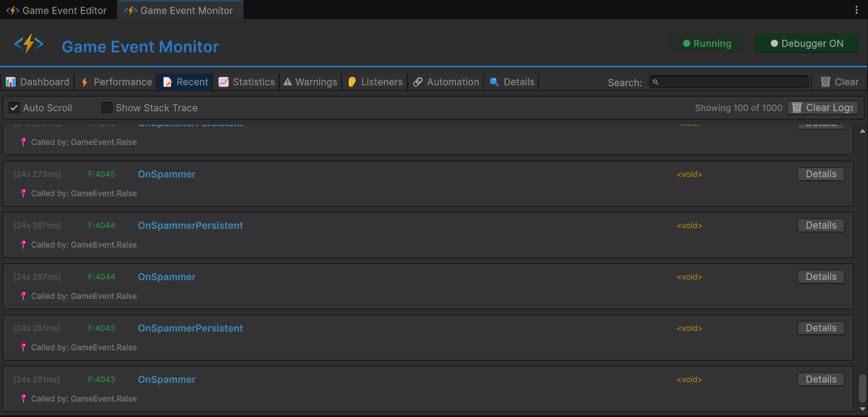The height and width of the screenshot is (417, 868).
Task: Click the Automation link icon
Action: pyautogui.click(x=418, y=82)
